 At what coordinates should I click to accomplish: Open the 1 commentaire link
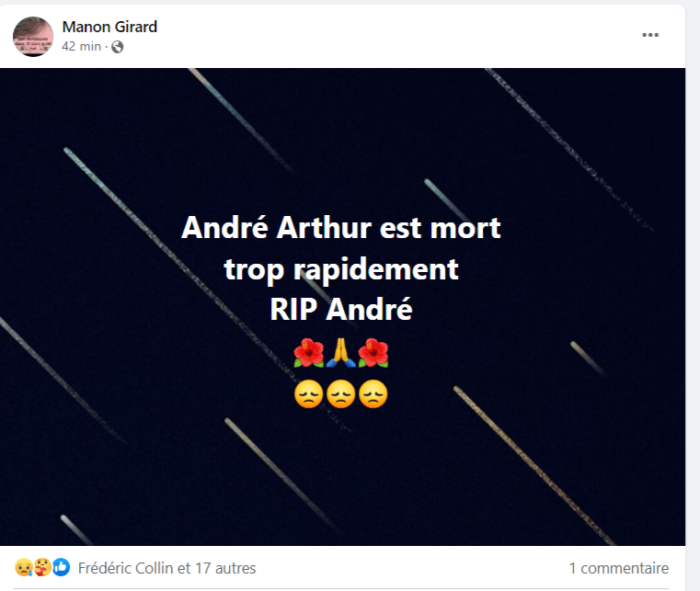point(619,568)
